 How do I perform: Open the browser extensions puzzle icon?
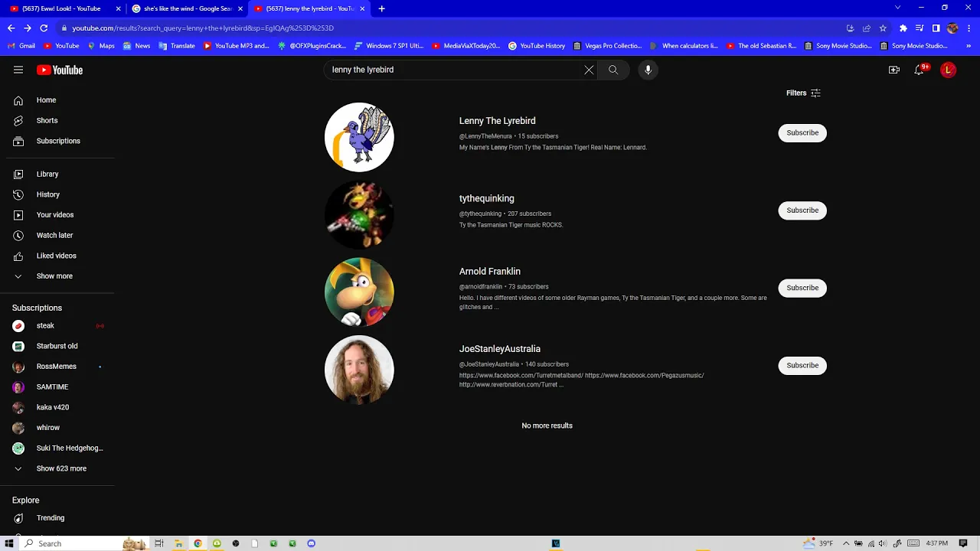(903, 28)
